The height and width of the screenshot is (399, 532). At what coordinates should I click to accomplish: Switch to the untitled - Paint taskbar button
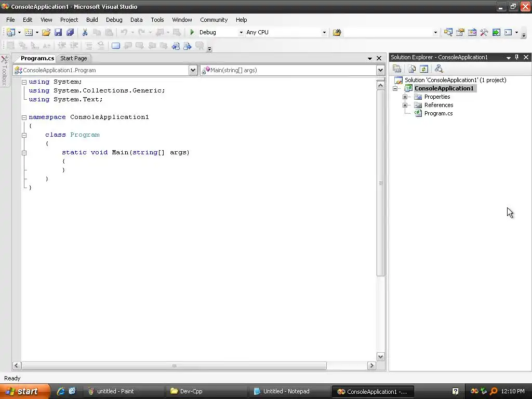tap(123, 391)
